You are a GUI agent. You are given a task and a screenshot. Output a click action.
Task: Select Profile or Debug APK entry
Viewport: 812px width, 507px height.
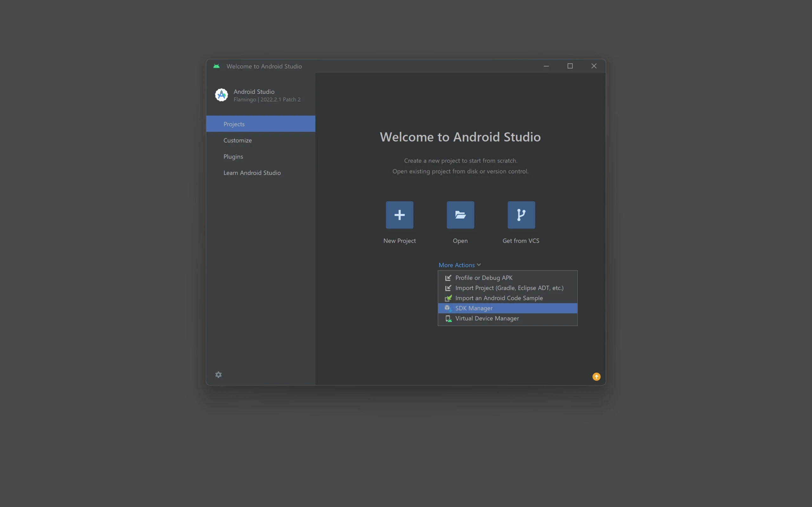click(483, 278)
